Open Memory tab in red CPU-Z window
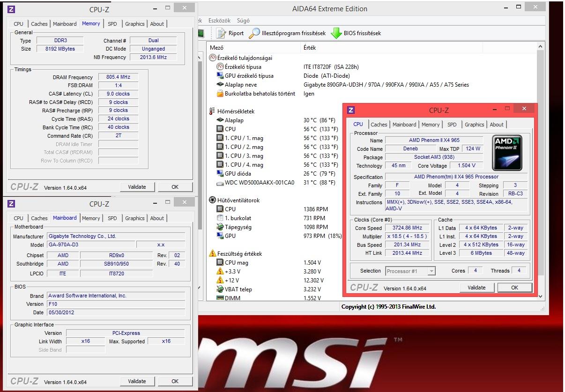Image resolution: width=565 pixels, height=392 pixels. point(431,125)
